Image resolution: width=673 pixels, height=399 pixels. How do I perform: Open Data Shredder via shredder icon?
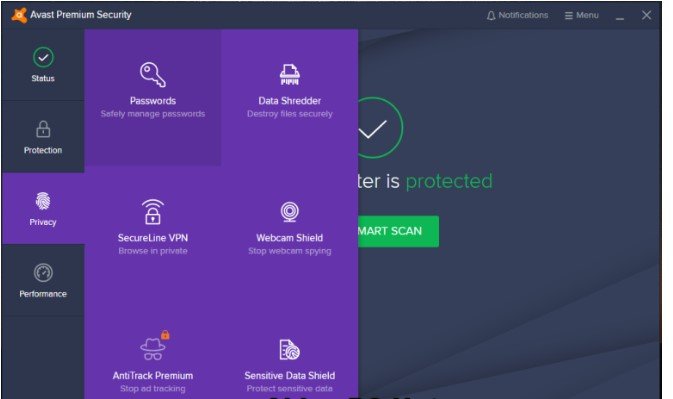(x=290, y=75)
